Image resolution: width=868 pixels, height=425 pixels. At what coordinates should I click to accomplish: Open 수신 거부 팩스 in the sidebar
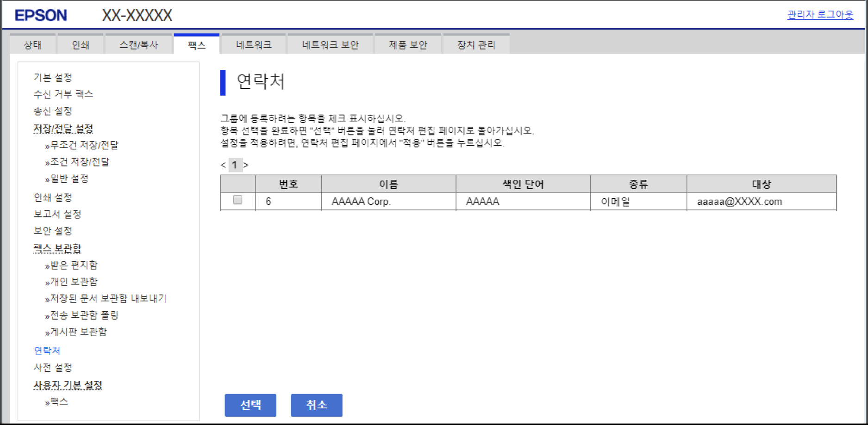(63, 94)
